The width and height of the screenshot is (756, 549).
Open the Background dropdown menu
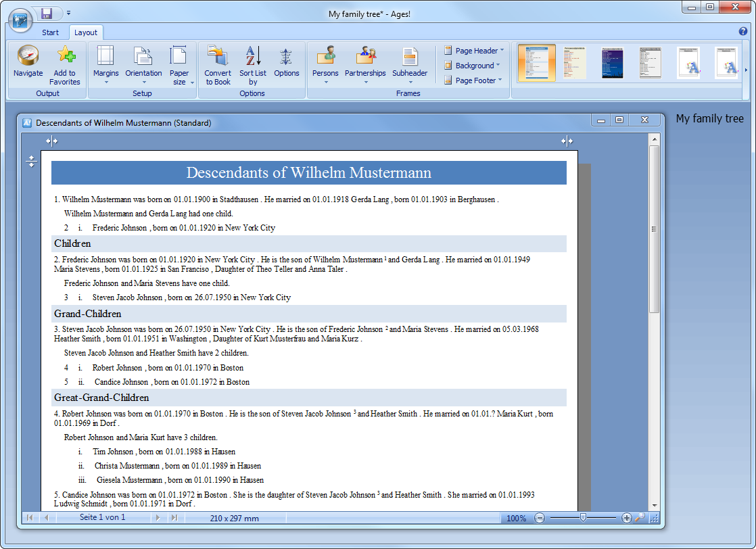click(473, 66)
